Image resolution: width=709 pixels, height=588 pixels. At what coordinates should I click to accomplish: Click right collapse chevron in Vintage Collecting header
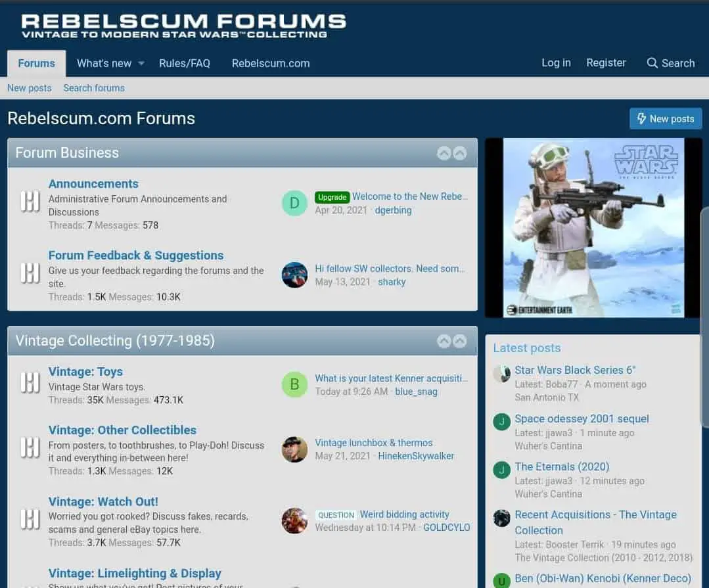pos(460,341)
